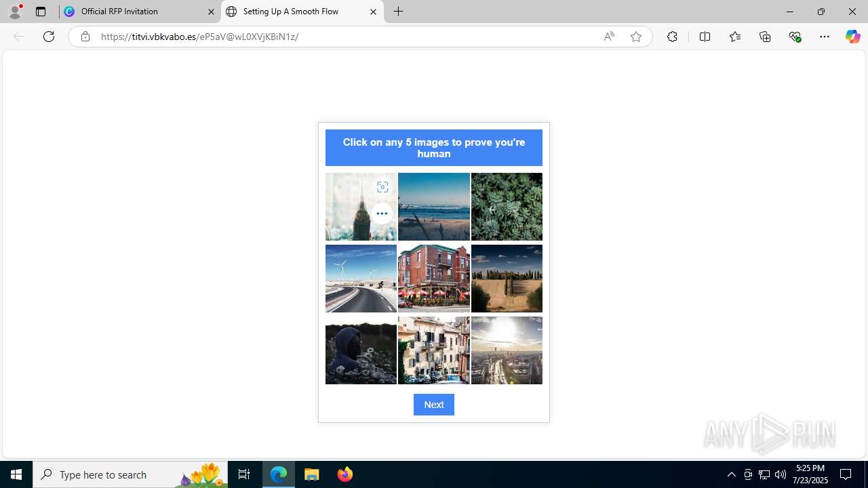Show hidden system tray icons

point(731,474)
